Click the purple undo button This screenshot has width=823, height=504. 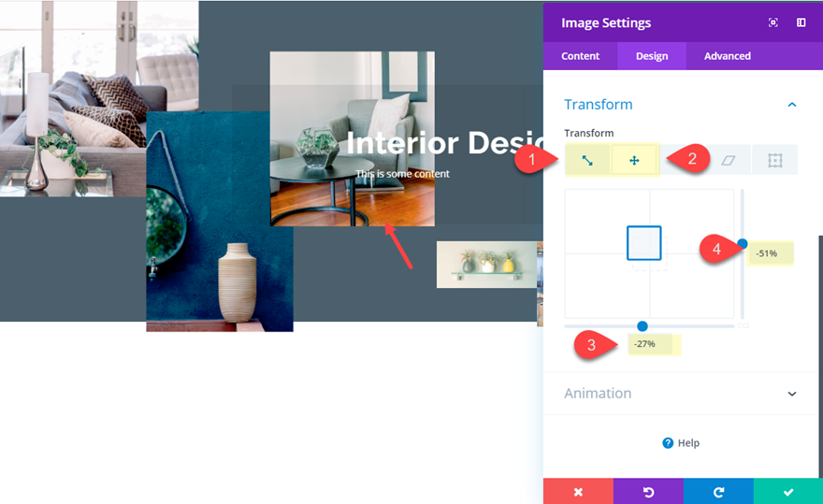(x=648, y=492)
